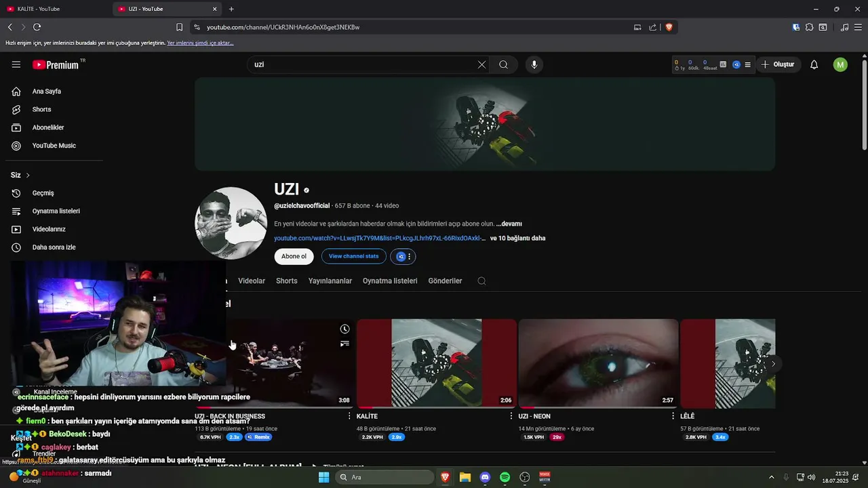This screenshot has height=488, width=868.
Task: Open the Windows Start menu
Action: (x=323, y=477)
